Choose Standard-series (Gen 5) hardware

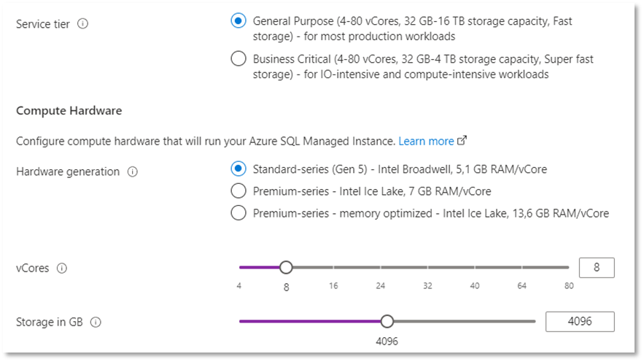(238, 169)
